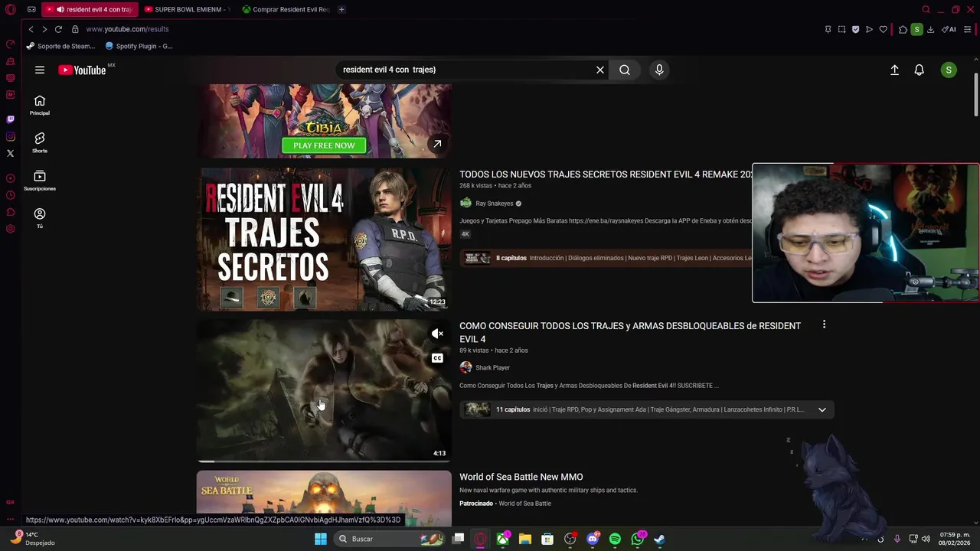The width and height of the screenshot is (980, 551).
Task: Open WhatsApp from the taskbar
Action: coord(638,539)
